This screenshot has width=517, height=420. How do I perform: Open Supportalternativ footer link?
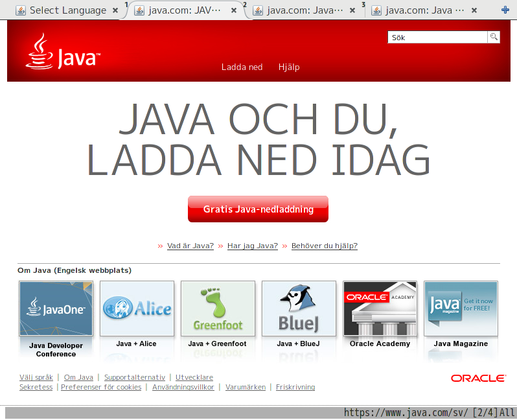(x=135, y=377)
